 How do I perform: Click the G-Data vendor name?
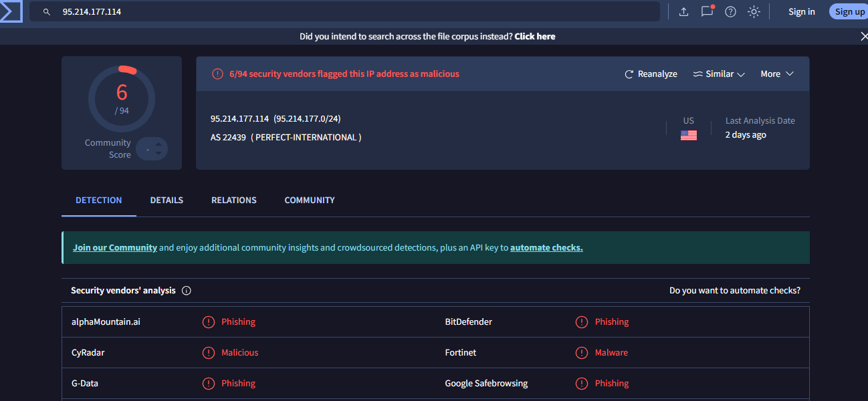[x=85, y=384]
